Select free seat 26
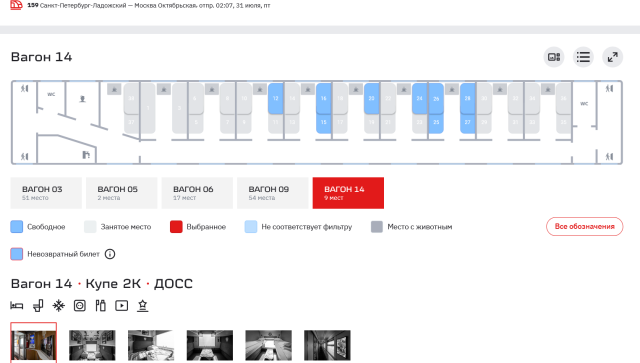Image resolution: width=640 pixels, height=363 pixels. coord(436,98)
